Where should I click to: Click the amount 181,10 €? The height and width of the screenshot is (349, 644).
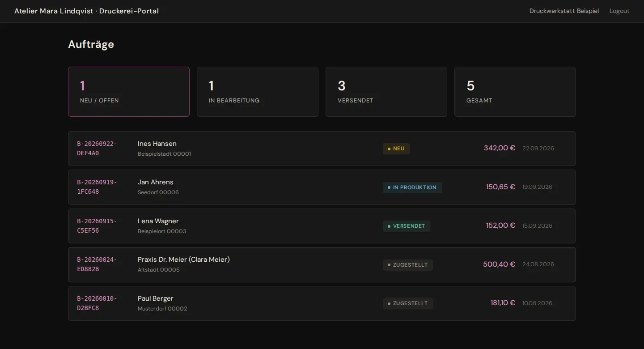coord(503,303)
